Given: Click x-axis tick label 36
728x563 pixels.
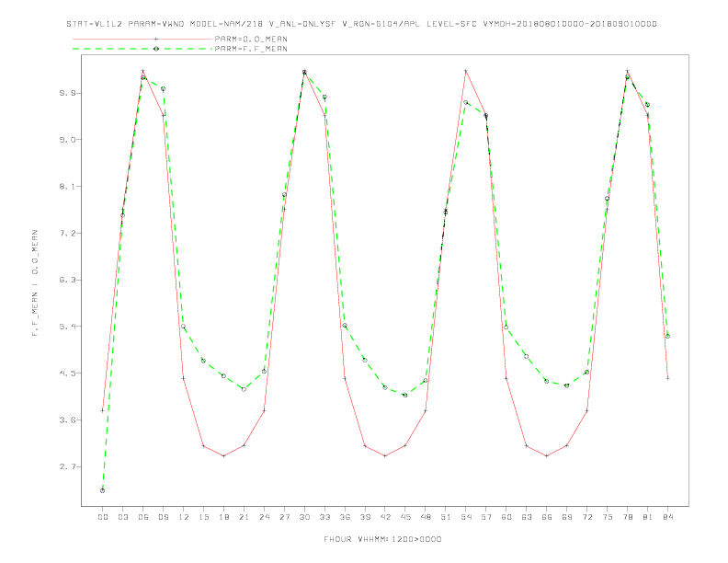Looking at the screenshot, I should pos(345,517).
